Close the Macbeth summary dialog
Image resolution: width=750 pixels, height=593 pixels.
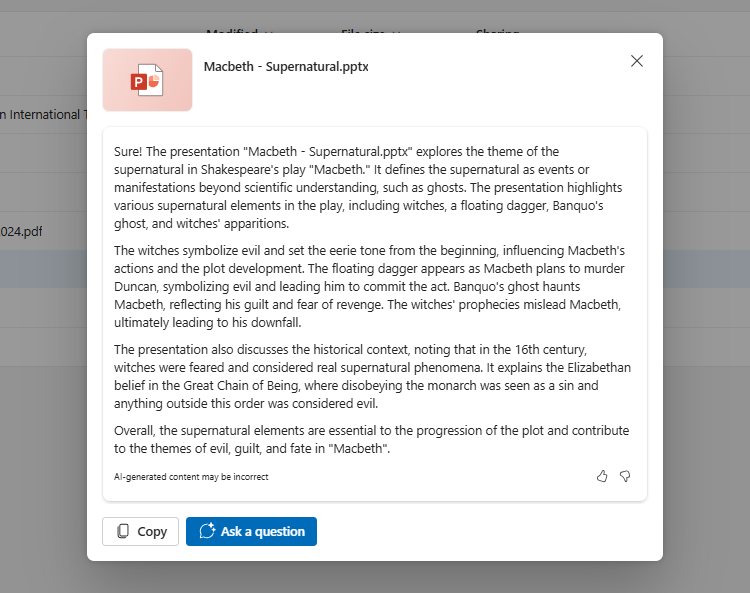point(637,61)
